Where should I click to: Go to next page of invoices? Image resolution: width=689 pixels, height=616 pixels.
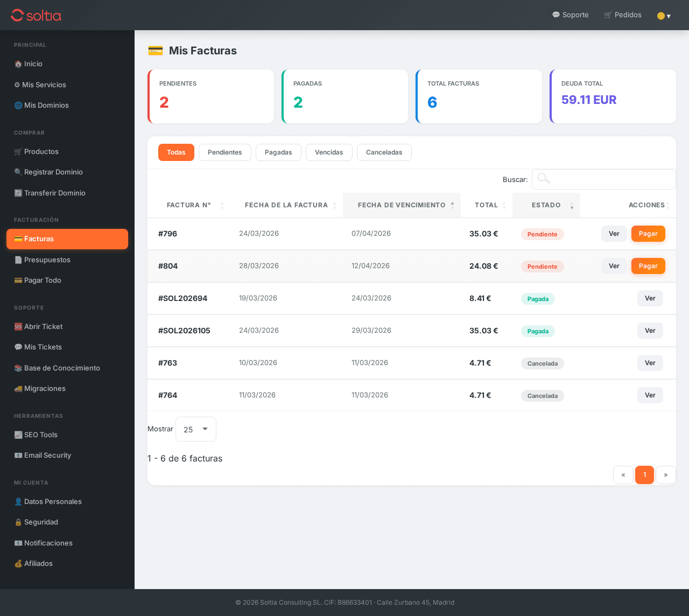click(665, 475)
